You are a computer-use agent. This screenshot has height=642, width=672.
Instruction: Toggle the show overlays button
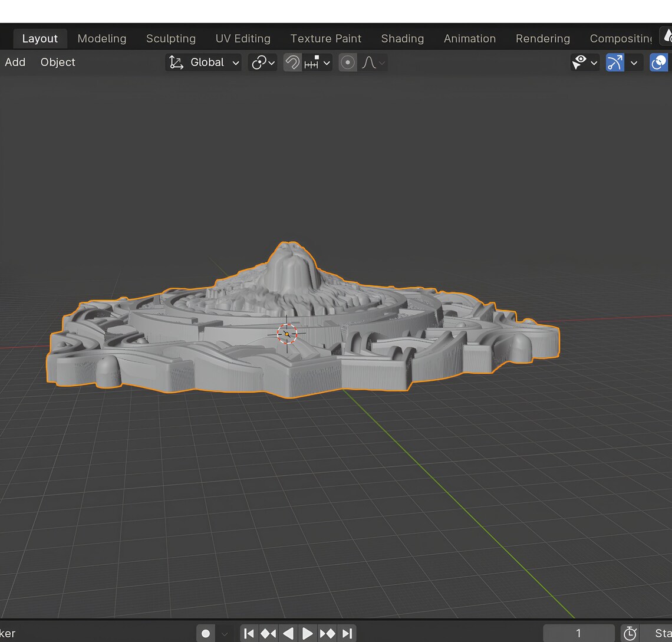pyautogui.click(x=659, y=62)
